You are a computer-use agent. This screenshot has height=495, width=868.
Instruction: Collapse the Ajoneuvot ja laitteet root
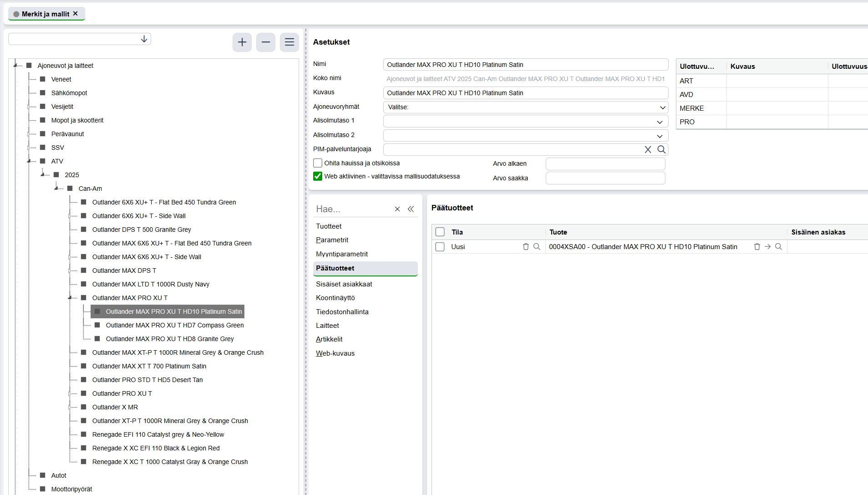[x=15, y=66]
